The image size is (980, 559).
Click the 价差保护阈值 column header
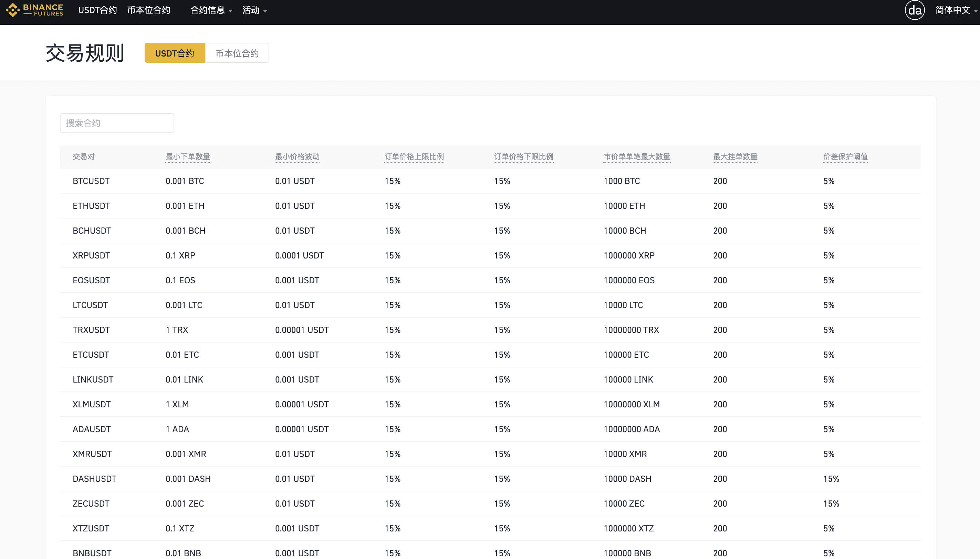point(845,157)
